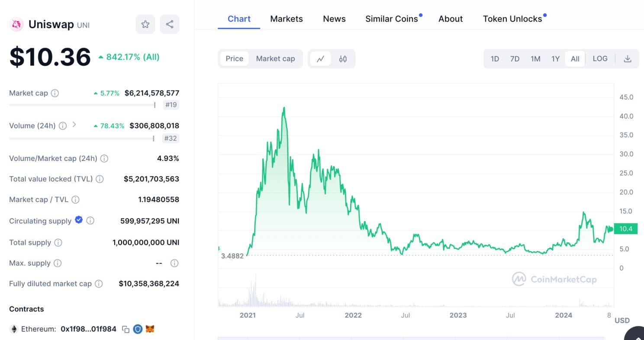The image size is (644, 340).
Task: Open the Markets tab
Action: click(287, 19)
